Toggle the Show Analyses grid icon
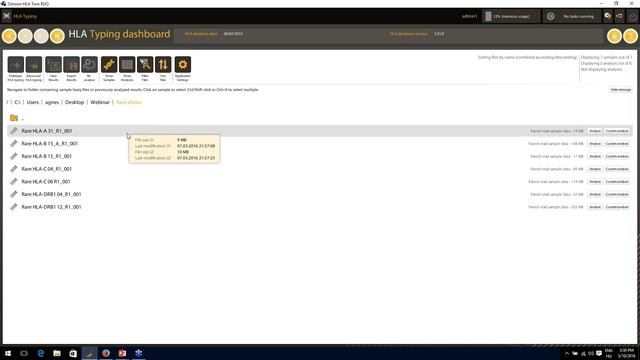The width and height of the screenshot is (640, 360). click(x=127, y=64)
